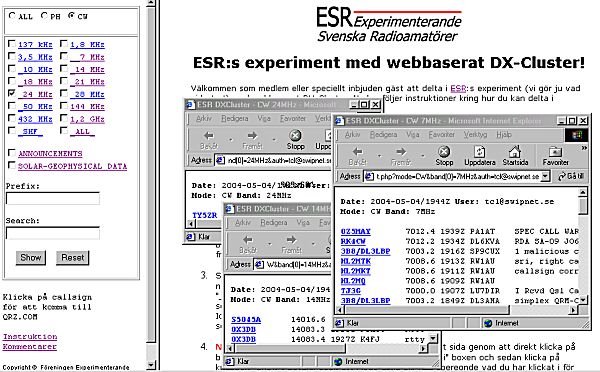600x372 pixels.
Task: Click TY5ZR callsign in 24MHz window
Action: point(204,215)
